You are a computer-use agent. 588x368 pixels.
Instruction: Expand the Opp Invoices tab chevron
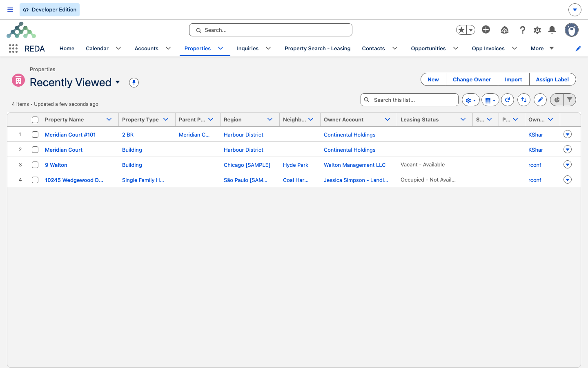pyautogui.click(x=514, y=48)
